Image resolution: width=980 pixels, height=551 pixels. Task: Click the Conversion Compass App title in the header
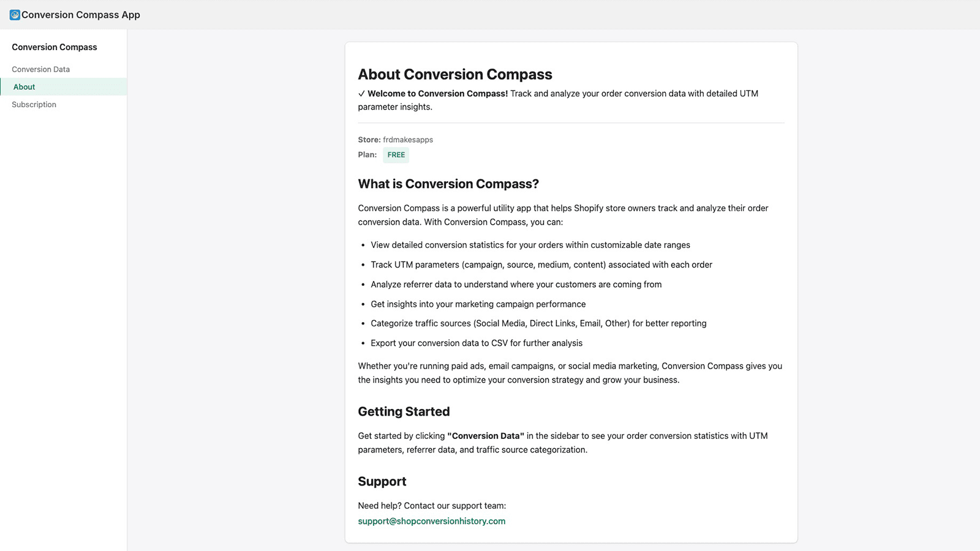click(81, 15)
